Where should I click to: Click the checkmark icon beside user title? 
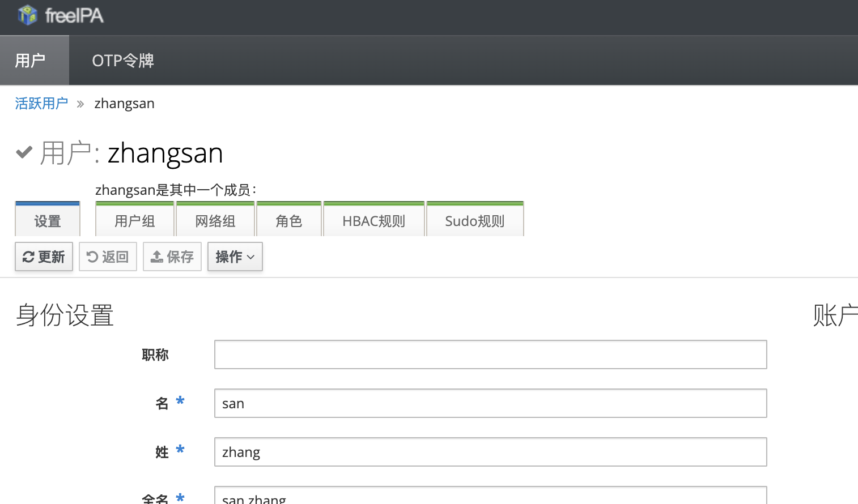[x=24, y=152]
